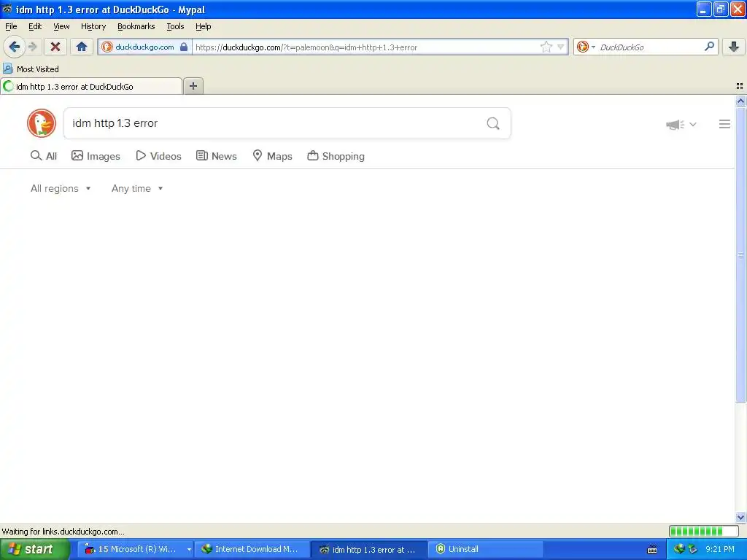Click the padlock security icon in address bar
747x560 pixels.
pos(184,47)
